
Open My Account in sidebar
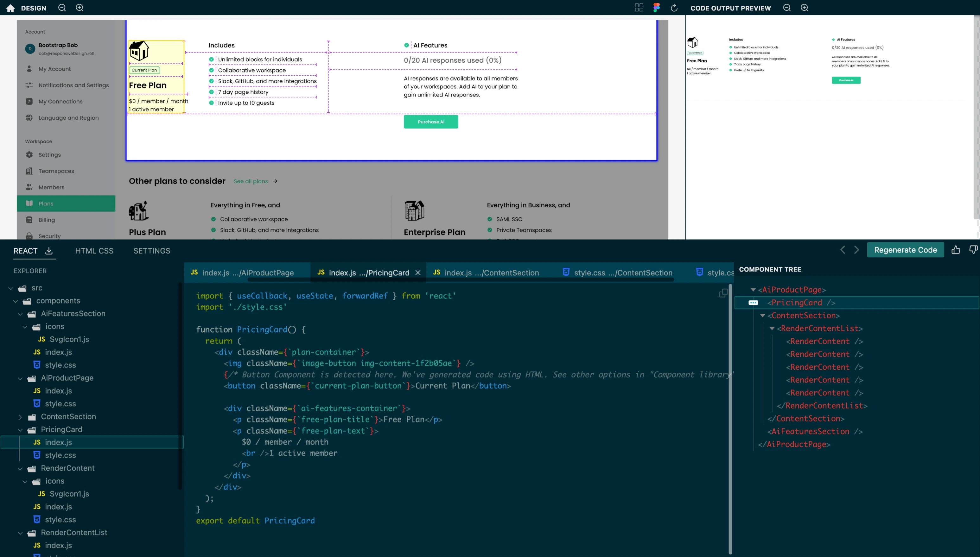[54, 69]
